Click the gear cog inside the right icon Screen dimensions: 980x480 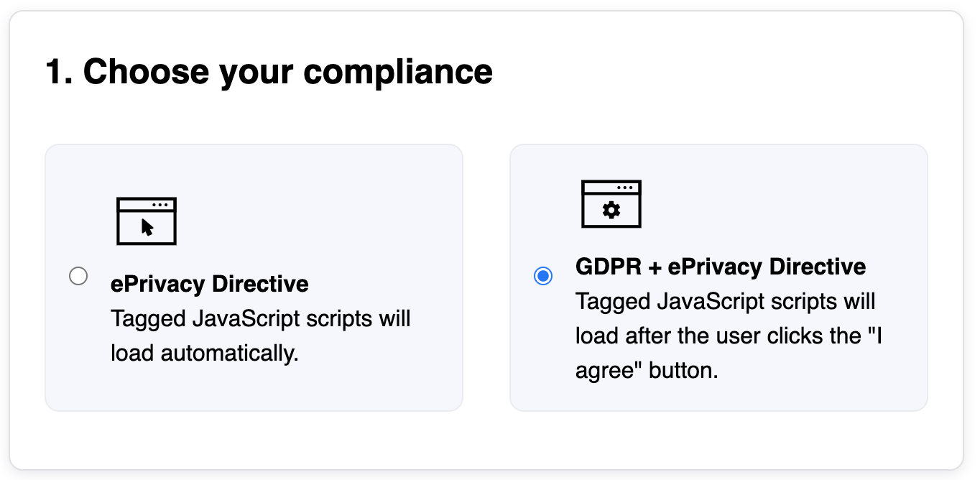coord(611,210)
